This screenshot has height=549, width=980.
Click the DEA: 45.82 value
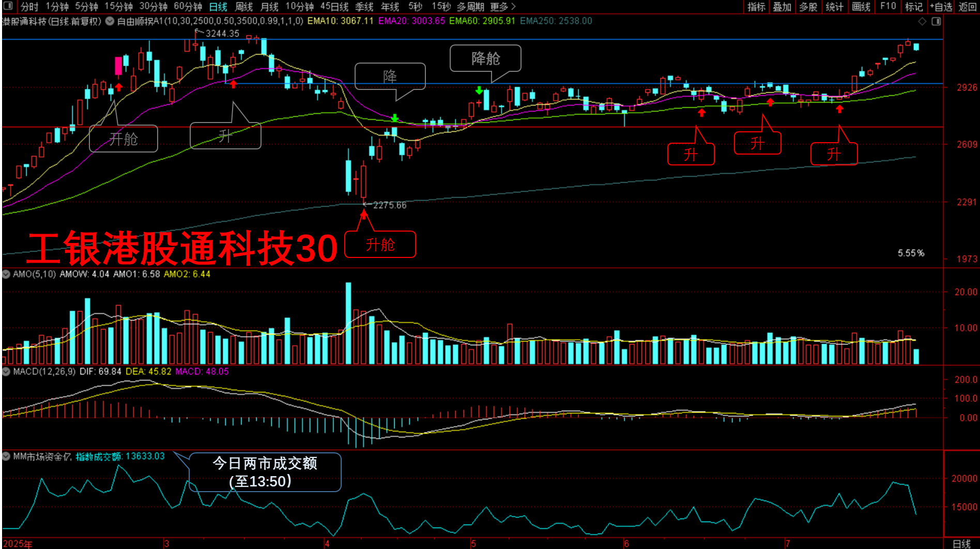point(148,371)
